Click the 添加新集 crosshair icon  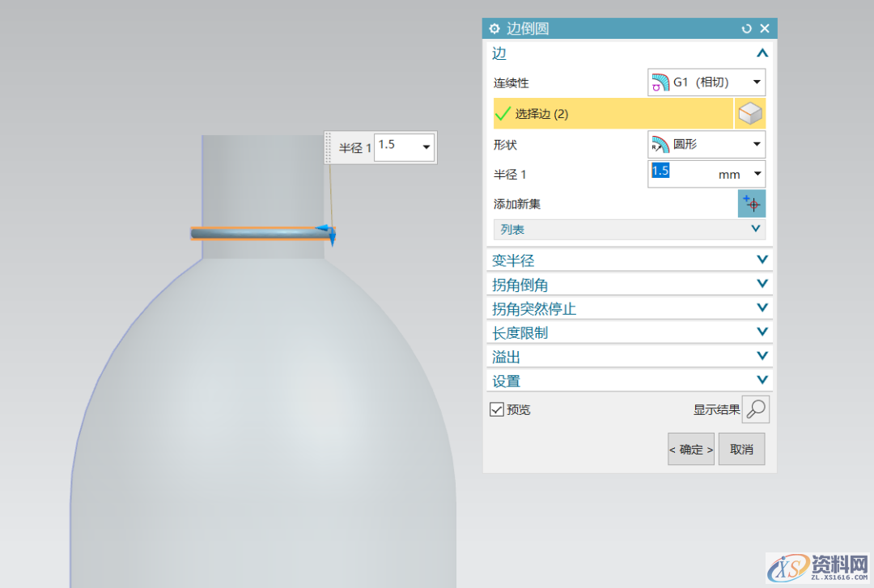752,204
